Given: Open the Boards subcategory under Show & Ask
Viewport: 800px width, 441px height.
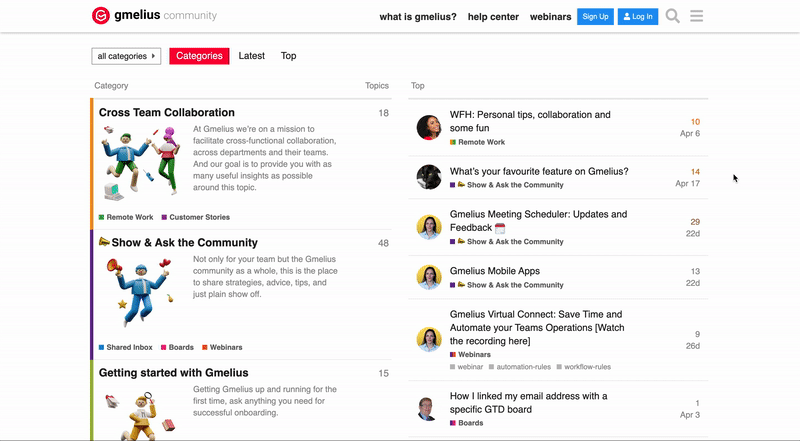Looking at the screenshot, I should click(177, 348).
